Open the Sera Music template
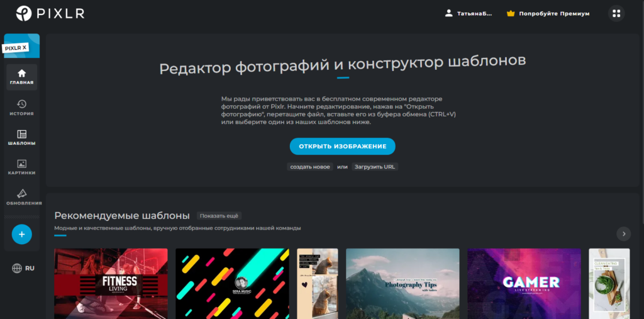 click(232, 284)
